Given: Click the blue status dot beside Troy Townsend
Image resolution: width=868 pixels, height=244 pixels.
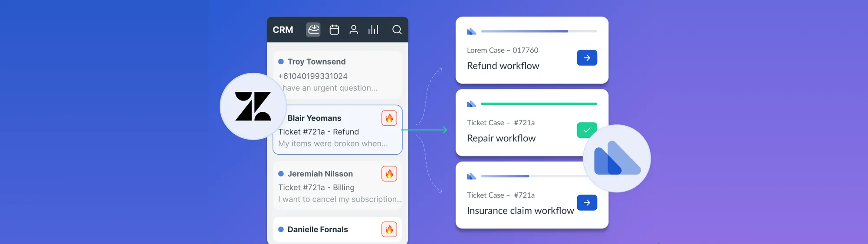Looking at the screenshot, I should point(281,62).
